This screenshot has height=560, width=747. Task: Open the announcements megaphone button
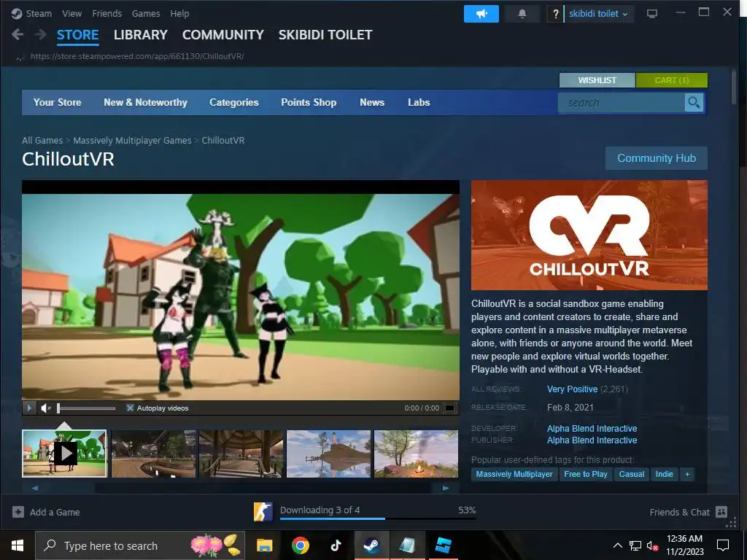point(481,14)
